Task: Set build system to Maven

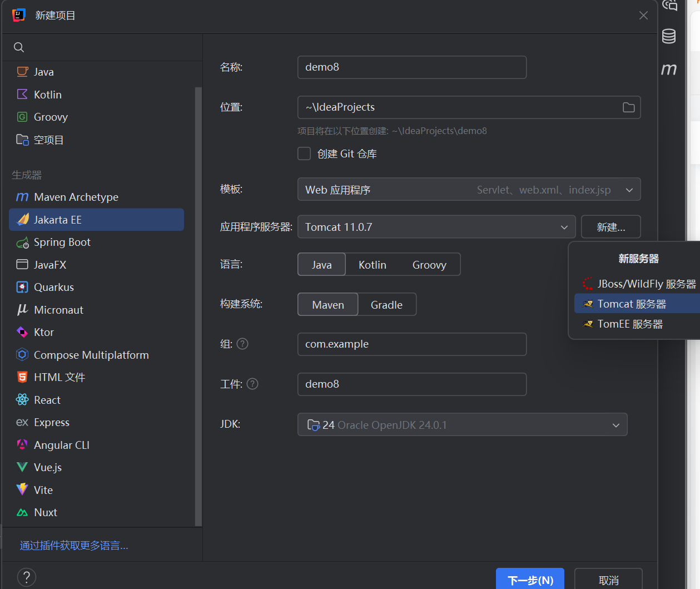Action: [328, 305]
